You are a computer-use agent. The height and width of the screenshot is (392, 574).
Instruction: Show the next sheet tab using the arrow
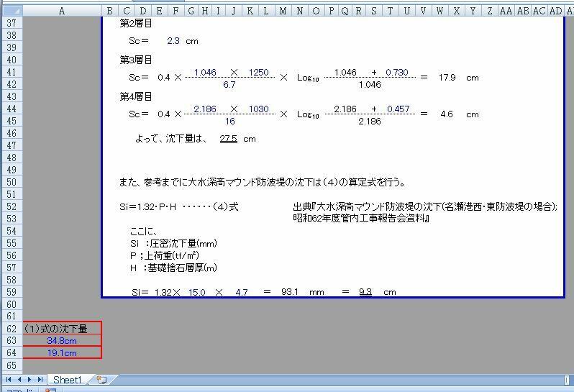click(x=29, y=380)
